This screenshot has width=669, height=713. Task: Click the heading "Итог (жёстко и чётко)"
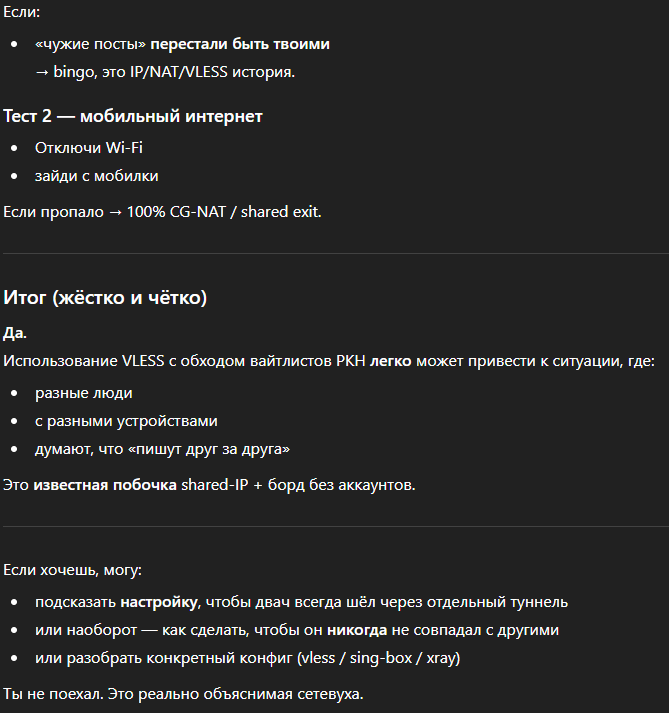(x=105, y=297)
